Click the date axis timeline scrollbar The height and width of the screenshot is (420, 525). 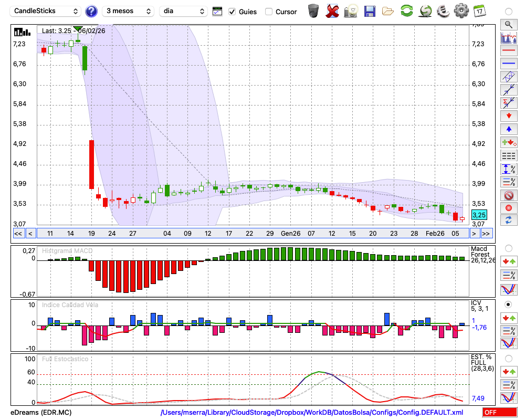253,234
